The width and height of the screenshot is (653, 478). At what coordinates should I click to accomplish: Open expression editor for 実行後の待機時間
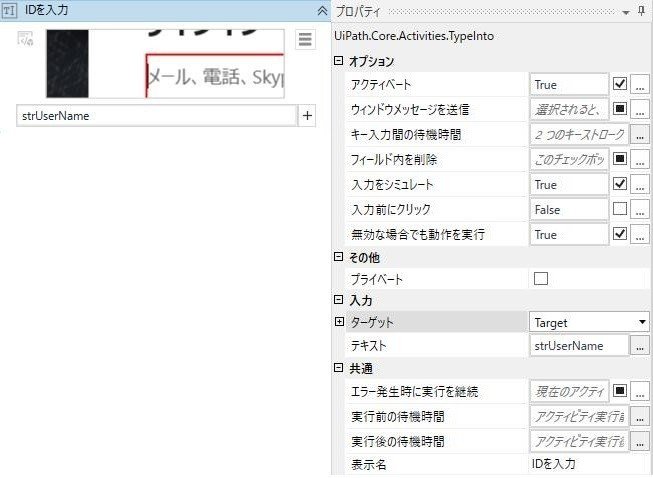tap(640, 441)
